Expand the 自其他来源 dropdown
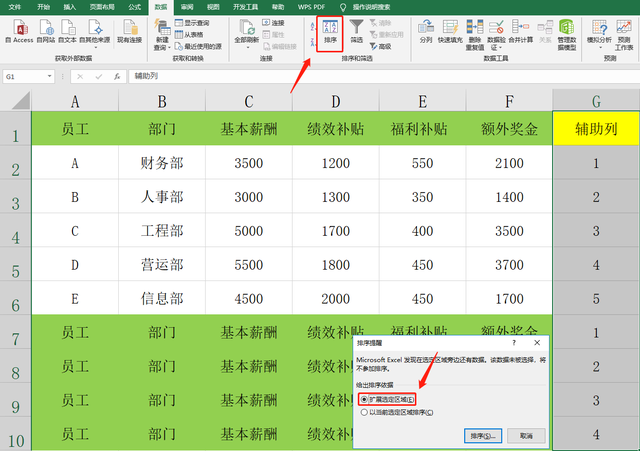This screenshot has height=451, width=640. click(x=95, y=47)
